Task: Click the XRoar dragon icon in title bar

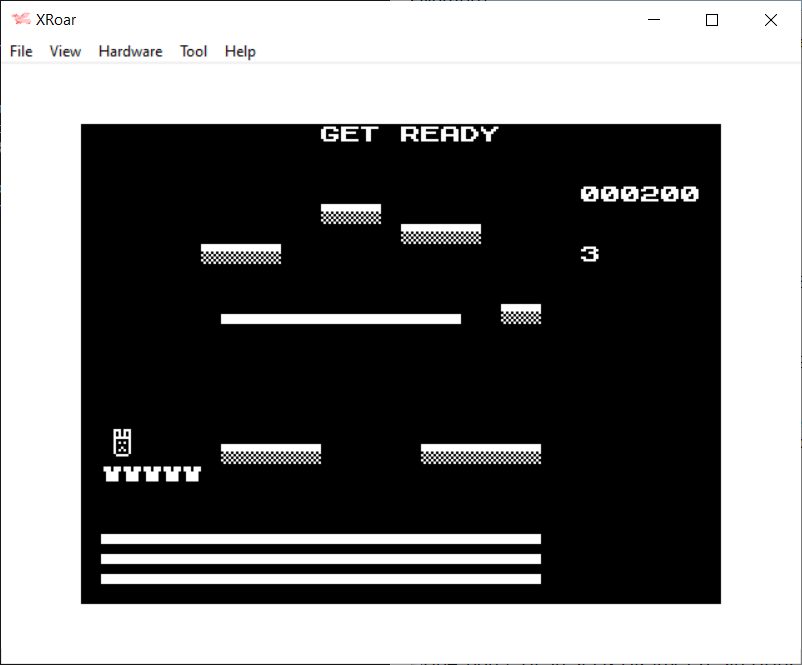Action: (20, 20)
